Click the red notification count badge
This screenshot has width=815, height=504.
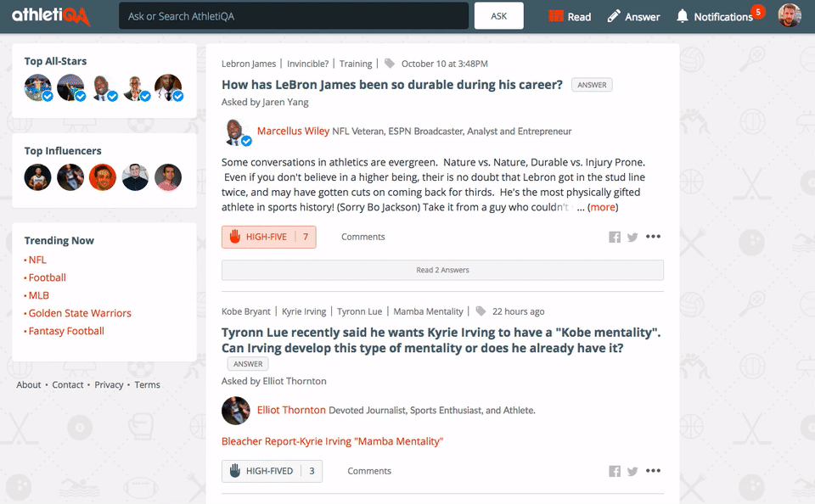(758, 12)
